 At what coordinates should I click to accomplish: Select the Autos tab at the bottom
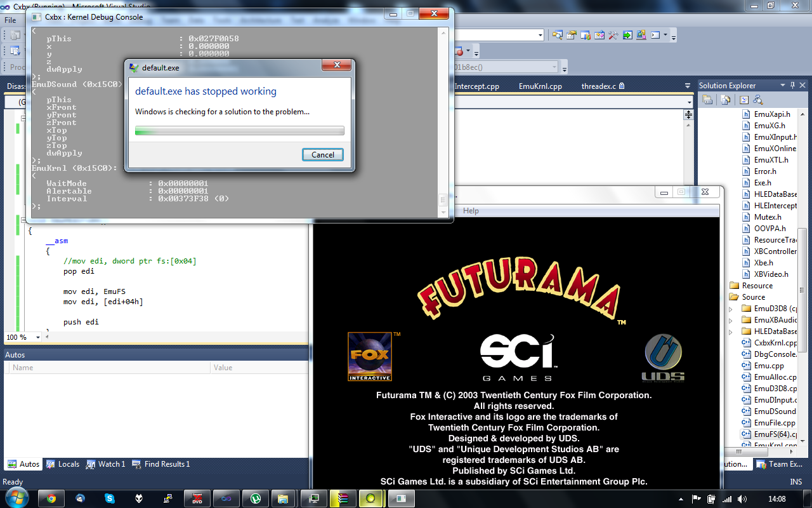(23, 464)
